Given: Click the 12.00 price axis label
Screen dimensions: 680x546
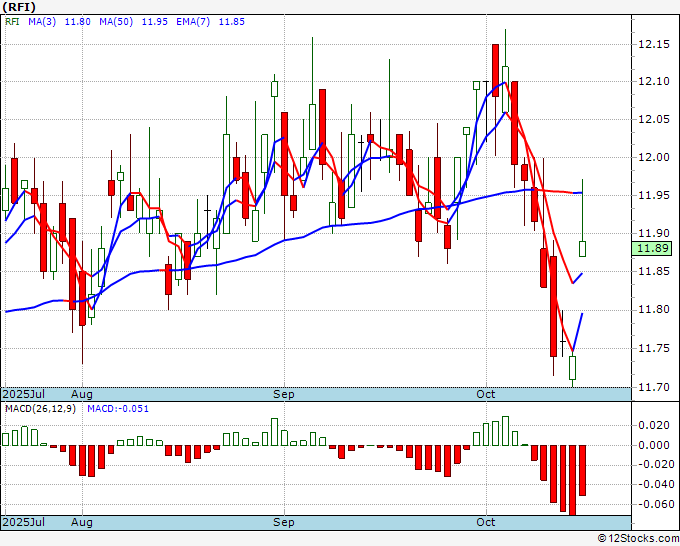Looking at the screenshot, I should tap(654, 157).
